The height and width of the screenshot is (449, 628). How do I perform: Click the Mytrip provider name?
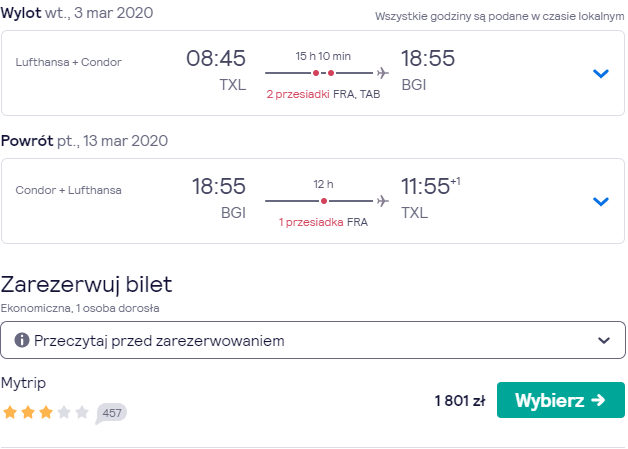click(x=23, y=383)
